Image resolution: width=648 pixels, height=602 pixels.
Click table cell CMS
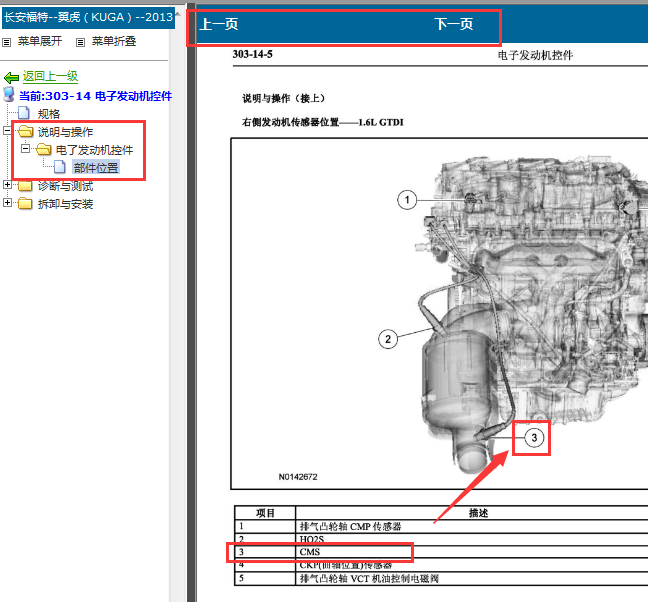(x=472, y=552)
